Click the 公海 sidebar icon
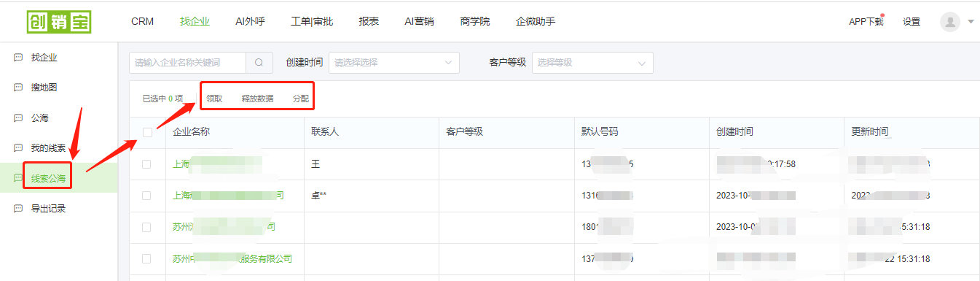The image size is (980, 281). (x=18, y=118)
